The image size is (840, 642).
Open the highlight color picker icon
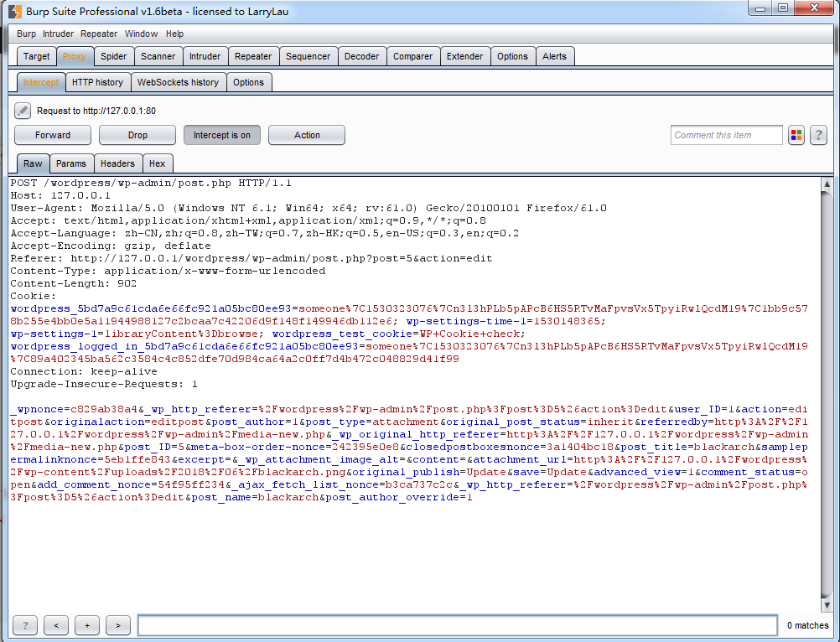796,135
